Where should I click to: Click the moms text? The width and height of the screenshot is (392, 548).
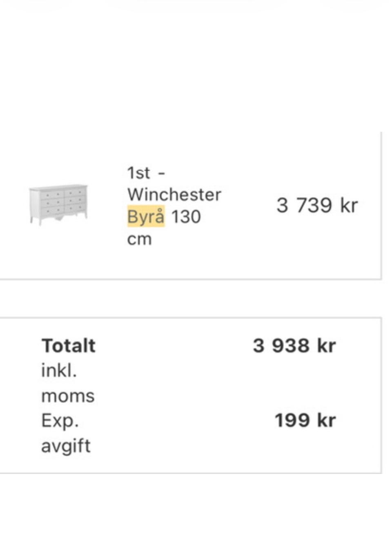click(x=68, y=396)
